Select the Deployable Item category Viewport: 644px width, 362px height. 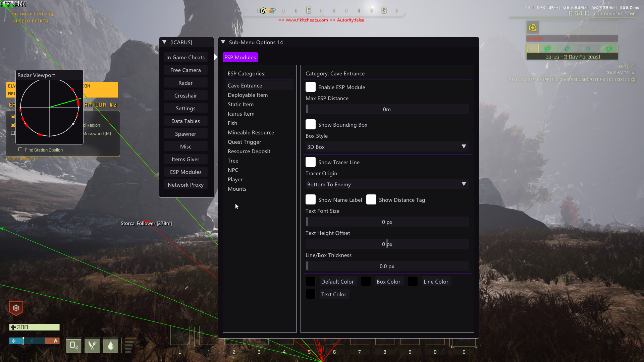[x=260, y=95]
